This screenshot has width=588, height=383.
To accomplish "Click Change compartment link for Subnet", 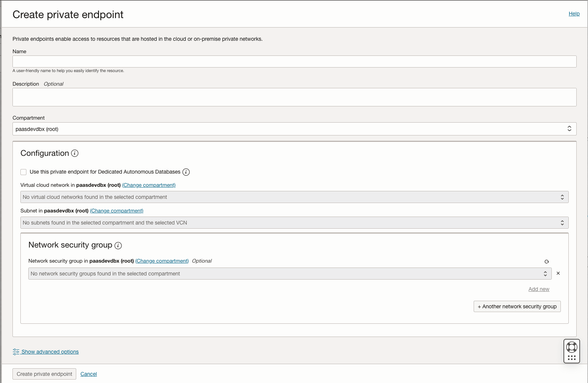I will click(x=117, y=211).
